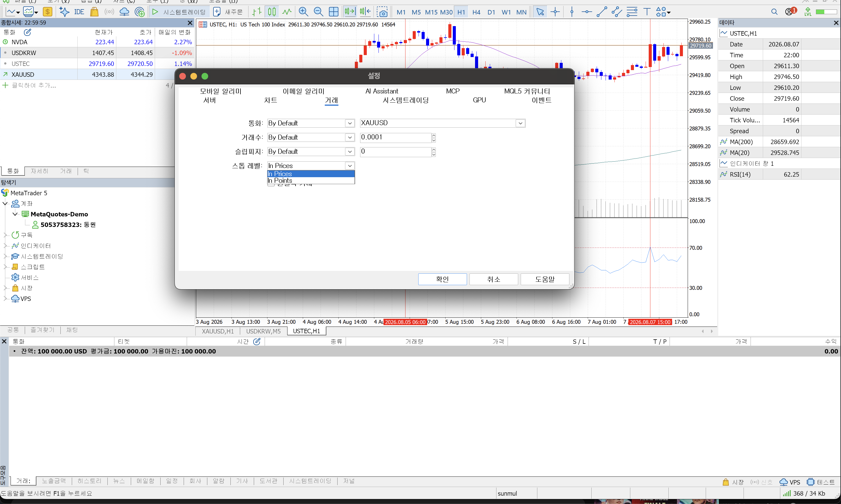Open the XAUUSD symbol dropdown
841x504 pixels.
[x=443, y=123]
